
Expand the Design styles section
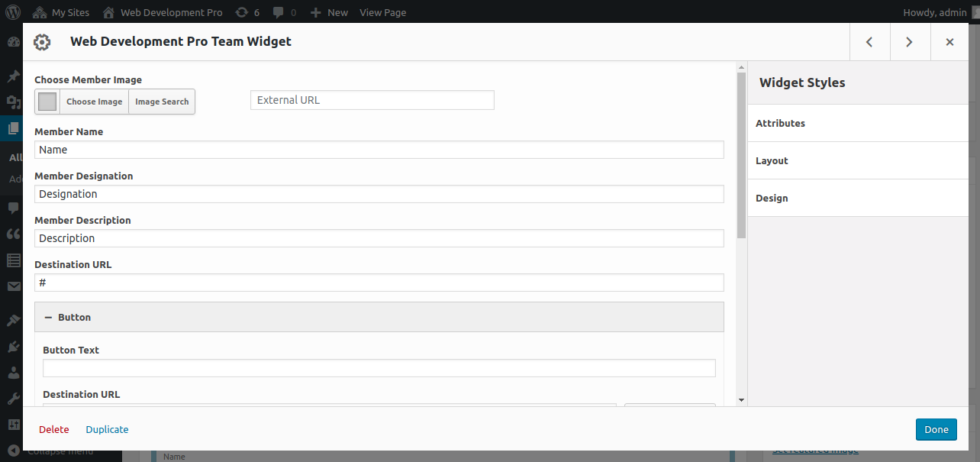tap(858, 198)
